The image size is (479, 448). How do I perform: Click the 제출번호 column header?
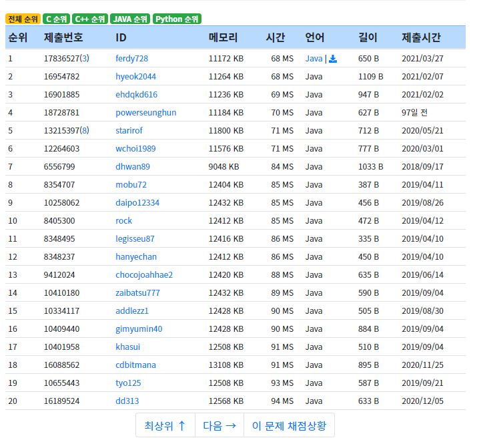point(63,37)
